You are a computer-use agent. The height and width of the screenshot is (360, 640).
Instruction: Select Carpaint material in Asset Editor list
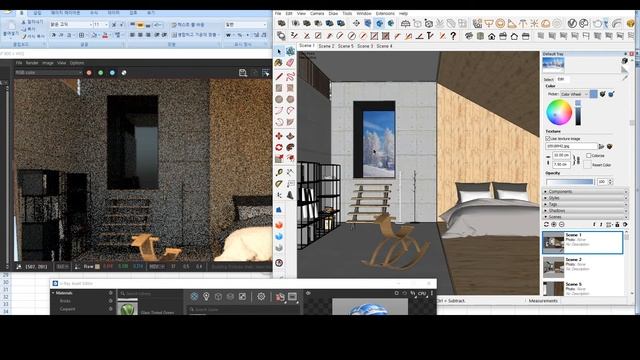tap(67, 309)
